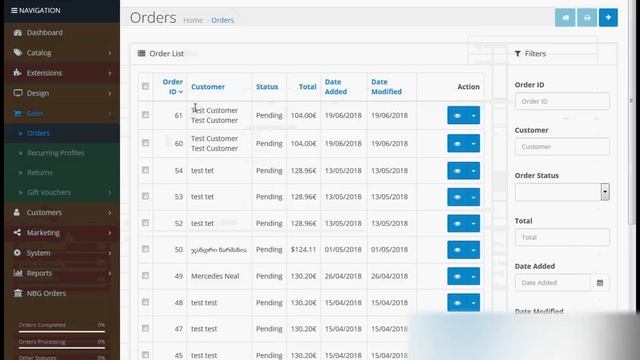Sort by Customer column header
The width and height of the screenshot is (640, 360).
(208, 87)
